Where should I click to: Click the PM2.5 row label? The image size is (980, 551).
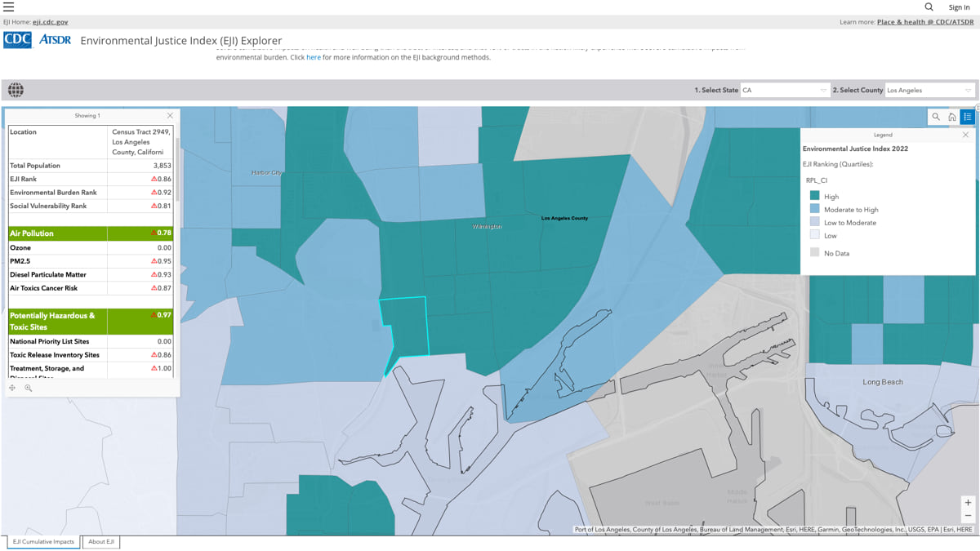pyautogui.click(x=20, y=261)
